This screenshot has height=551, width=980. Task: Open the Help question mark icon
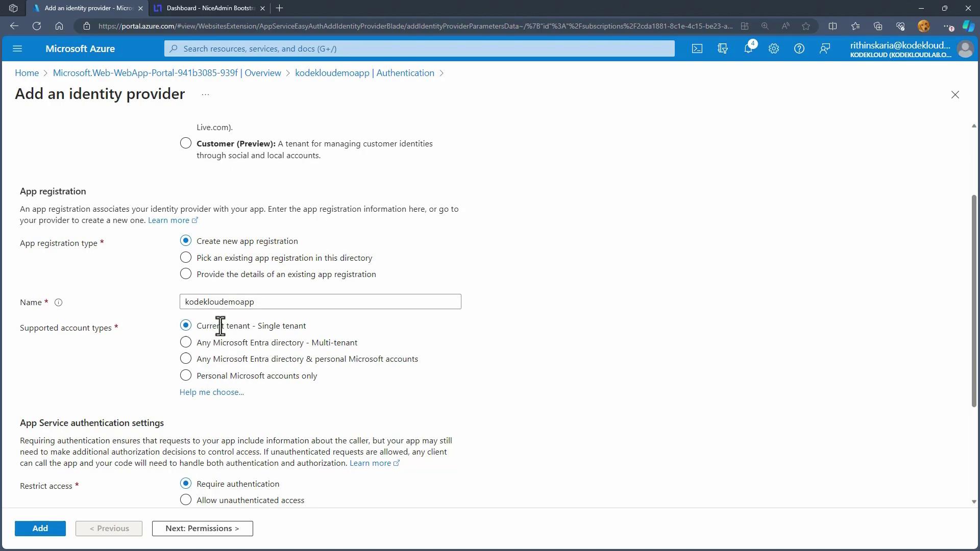tap(799, 48)
